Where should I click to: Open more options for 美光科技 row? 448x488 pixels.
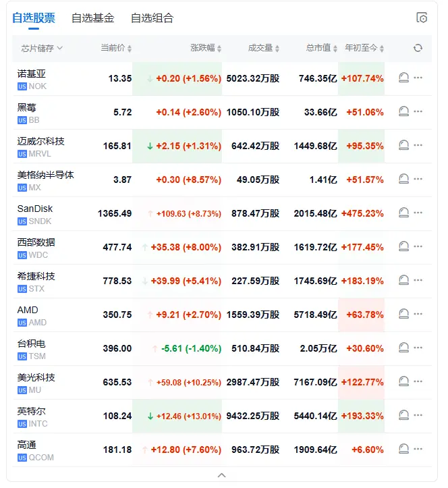[418, 381]
